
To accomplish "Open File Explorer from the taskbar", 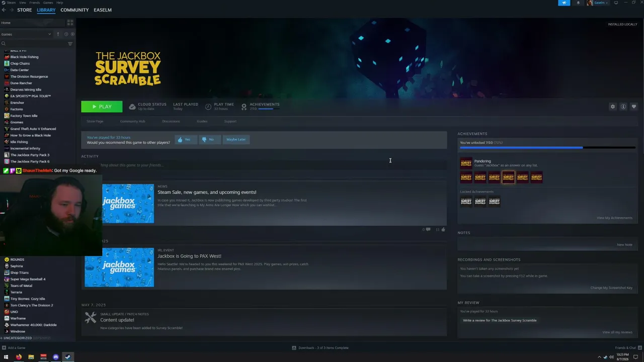I will coord(31,357).
